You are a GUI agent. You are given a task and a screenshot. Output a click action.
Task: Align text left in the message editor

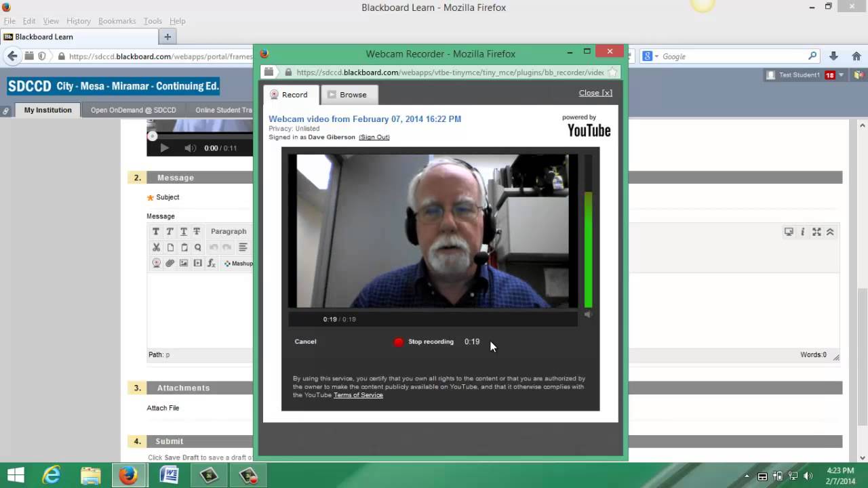(243, 247)
